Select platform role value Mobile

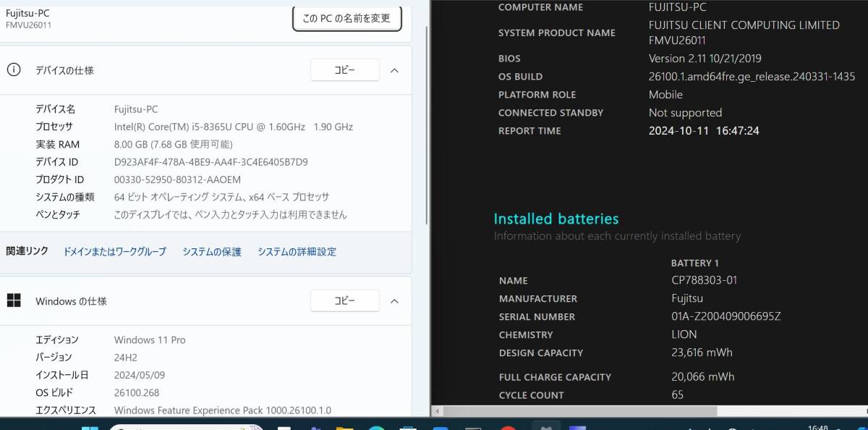pyautogui.click(x=665, y=95)
